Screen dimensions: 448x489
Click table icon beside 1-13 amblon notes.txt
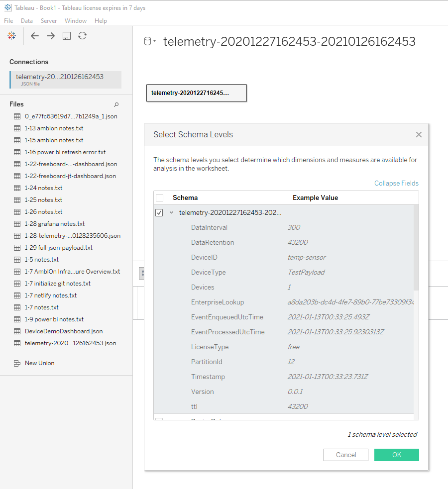point(17,128)
